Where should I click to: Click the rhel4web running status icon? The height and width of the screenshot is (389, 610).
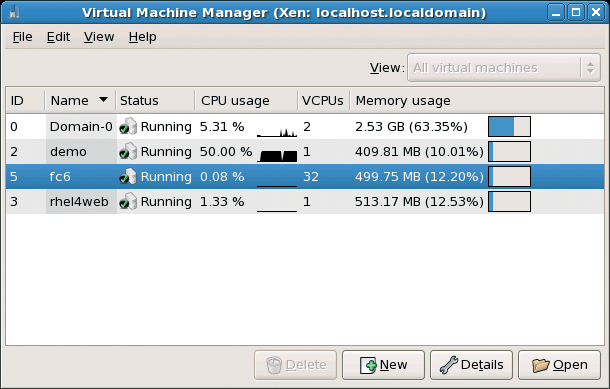pyautogui.click(x=128, y=202)
